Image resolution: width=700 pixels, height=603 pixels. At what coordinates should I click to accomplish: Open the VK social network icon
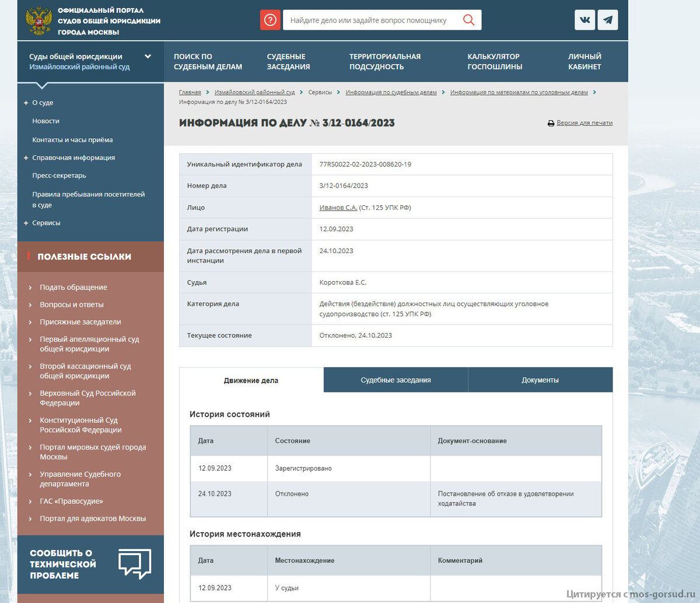tap(584, 19)
